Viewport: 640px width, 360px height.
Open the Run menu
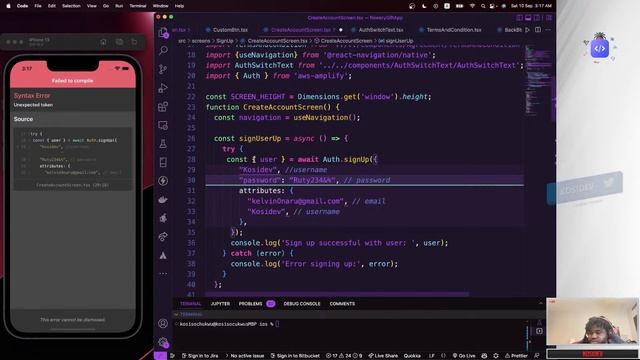click(119, 6)
